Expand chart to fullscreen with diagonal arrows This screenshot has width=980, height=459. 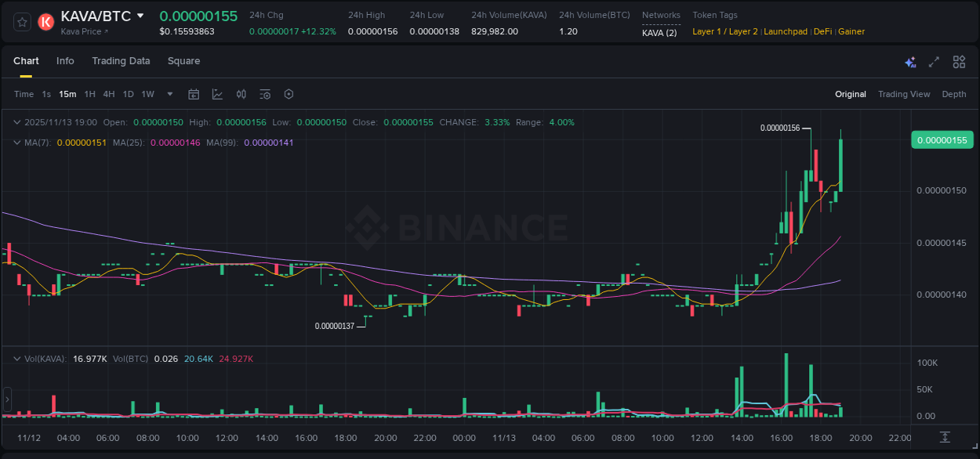(933, 61)
